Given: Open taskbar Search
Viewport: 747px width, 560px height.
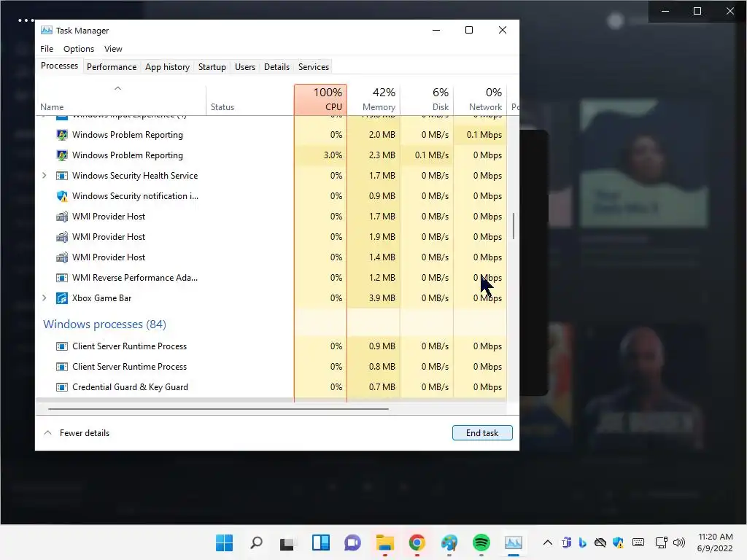Looking at the screenshot, I should point(256,542).
